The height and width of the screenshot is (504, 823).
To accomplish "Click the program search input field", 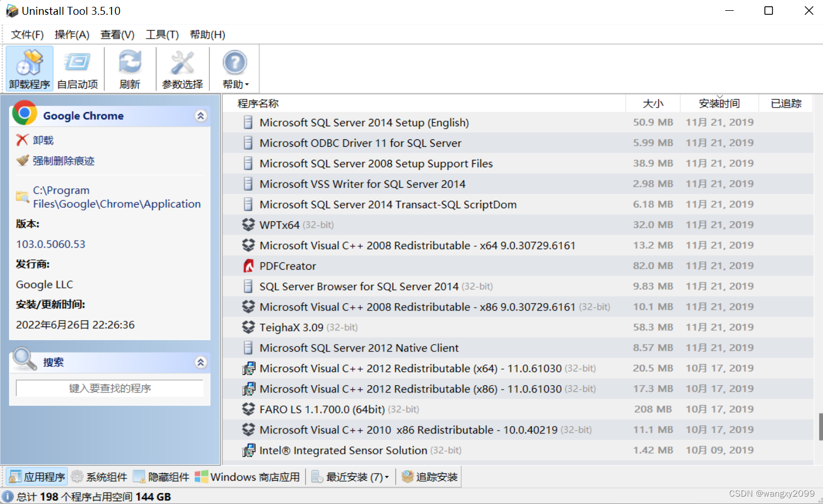I will click(110, 388).
